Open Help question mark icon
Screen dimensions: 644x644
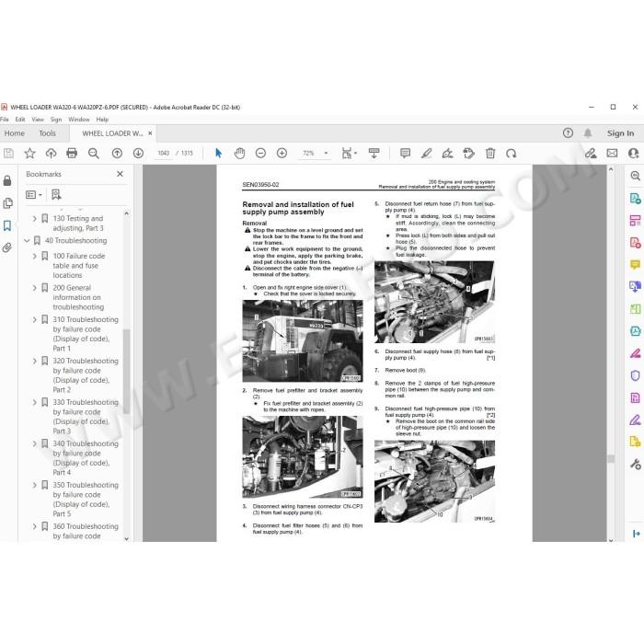(x=568, y=133)
